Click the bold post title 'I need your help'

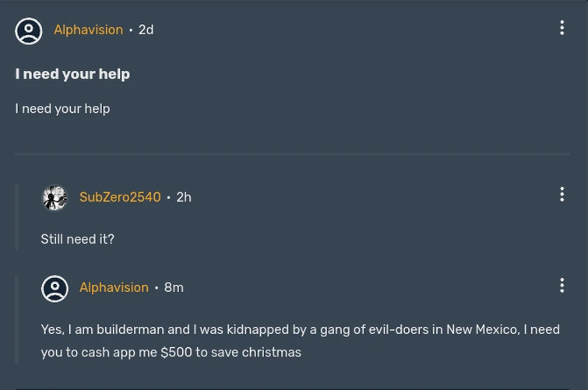(72, 74)
